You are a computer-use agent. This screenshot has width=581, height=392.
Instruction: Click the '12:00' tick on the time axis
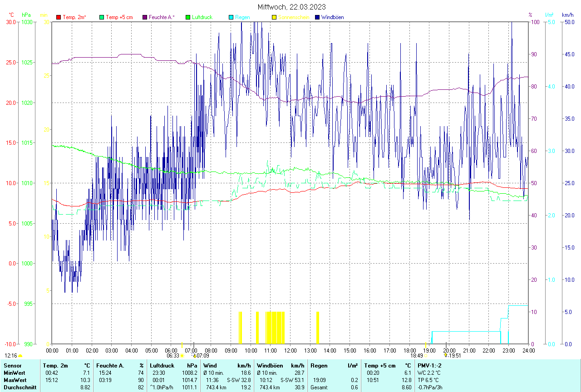click(290, 350)
